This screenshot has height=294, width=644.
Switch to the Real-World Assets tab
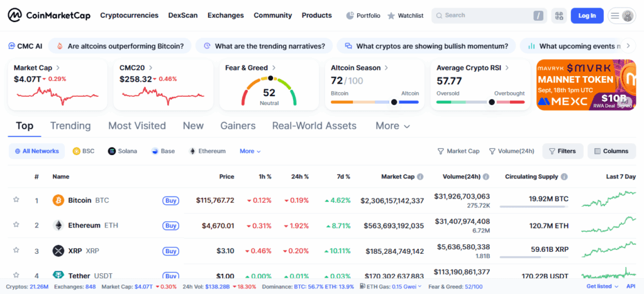[x=314, y=126]
